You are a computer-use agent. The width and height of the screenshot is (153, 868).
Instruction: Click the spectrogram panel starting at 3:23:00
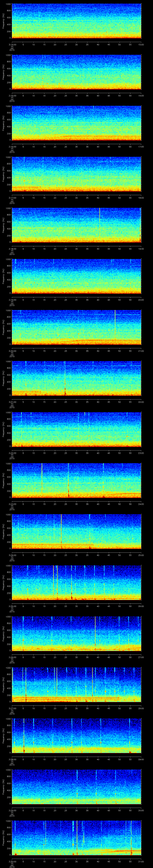tap(76, 481)
